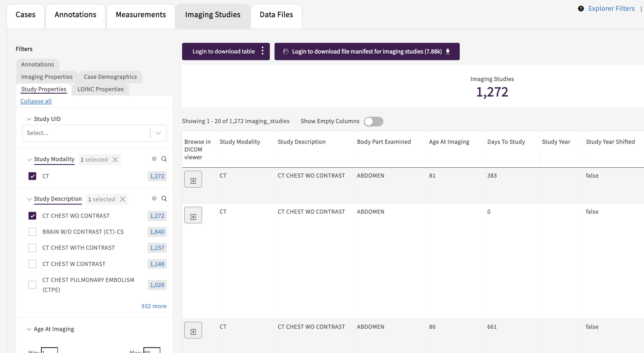Click the Explorer Filters help question icon
Screen dimensions: 644x353
click(581, 9)
